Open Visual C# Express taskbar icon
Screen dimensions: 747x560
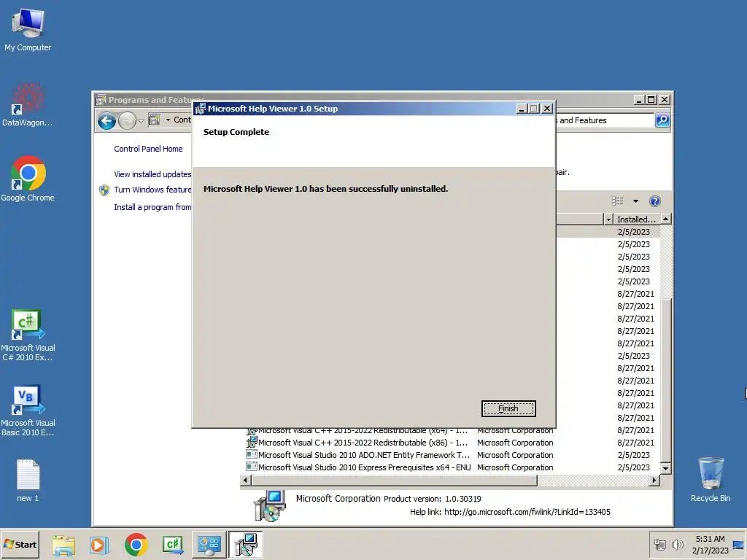point(172,545)
